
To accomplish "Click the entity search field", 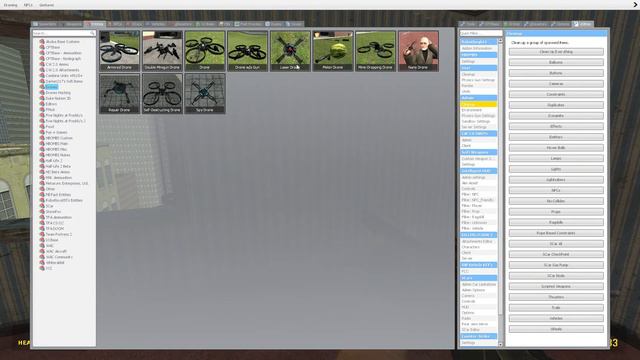I will point(64,33).
